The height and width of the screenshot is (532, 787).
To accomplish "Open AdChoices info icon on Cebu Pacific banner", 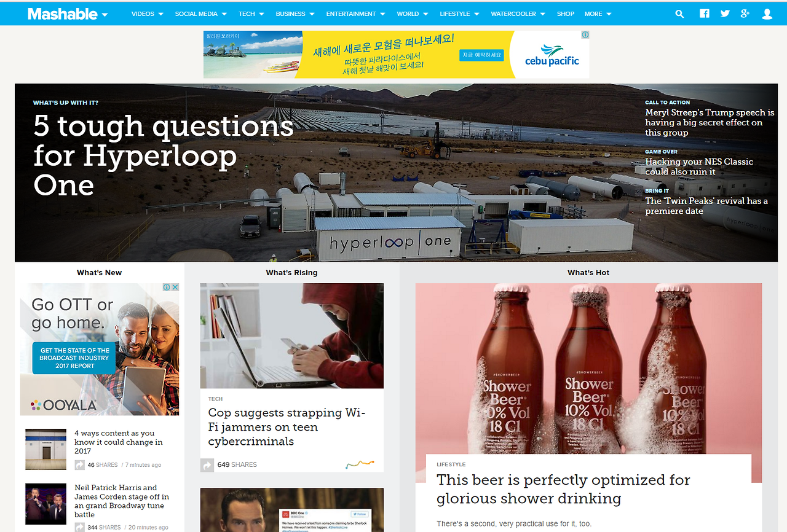I will (x=585, y=35).
